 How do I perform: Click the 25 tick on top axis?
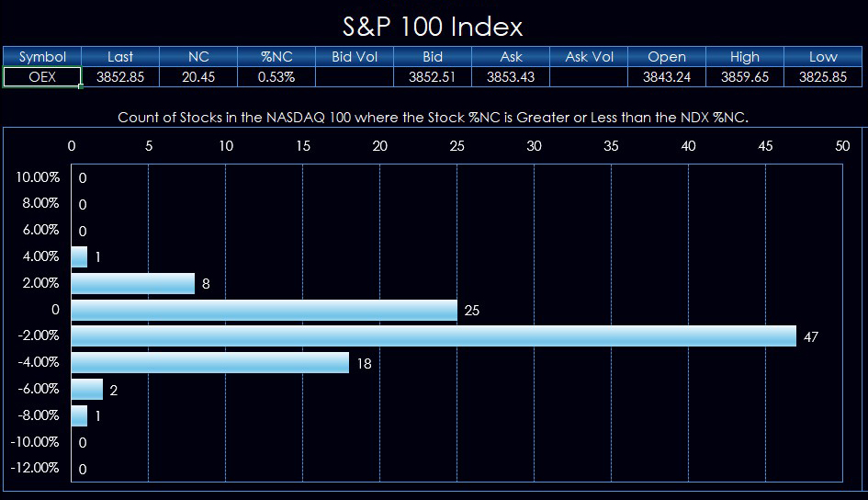(457, 145)
